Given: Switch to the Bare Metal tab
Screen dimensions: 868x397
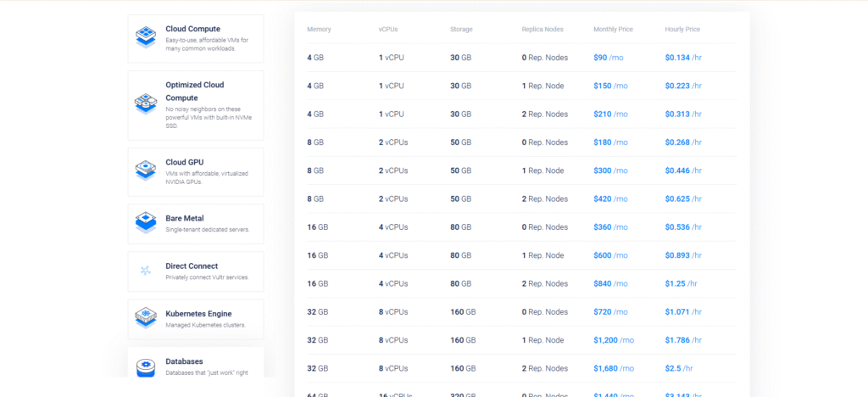Looking at the screenshot, I should (184, 218).
